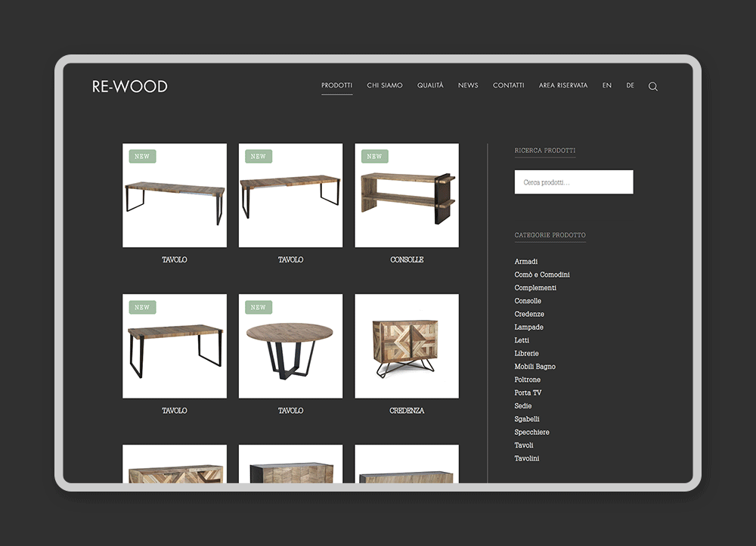
Task: Open the Porta TV category
Action: (528, 392)
